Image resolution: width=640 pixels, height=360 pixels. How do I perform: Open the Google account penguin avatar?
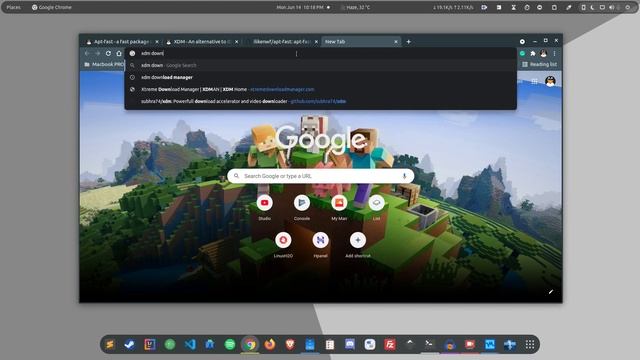tap(550, 81)
